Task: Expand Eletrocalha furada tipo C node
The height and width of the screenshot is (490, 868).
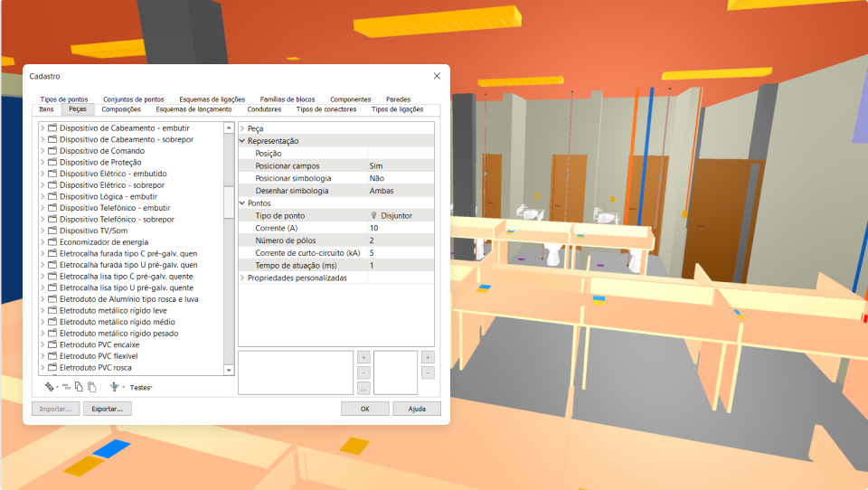Action: 42,253
